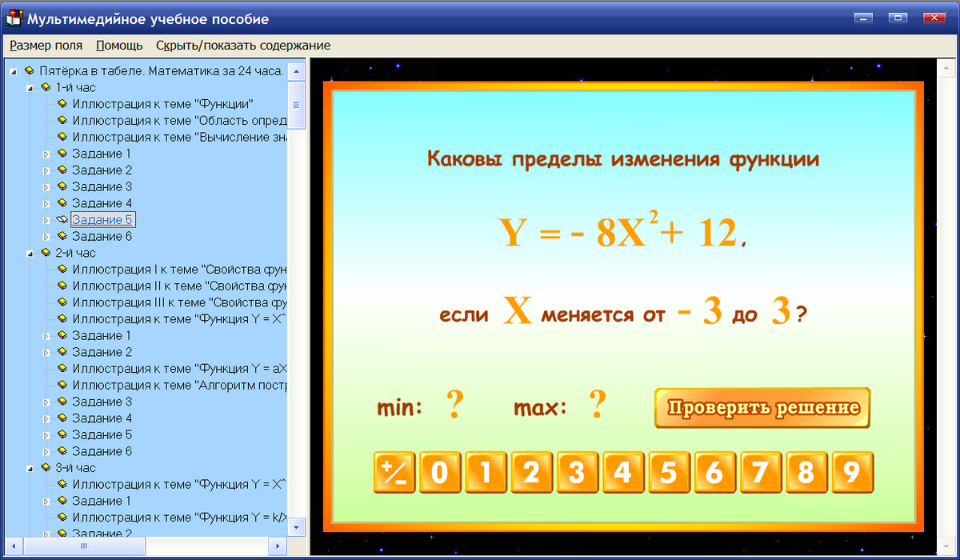Click "Скрыть/показать содержание" menu item

pos(242,46)
